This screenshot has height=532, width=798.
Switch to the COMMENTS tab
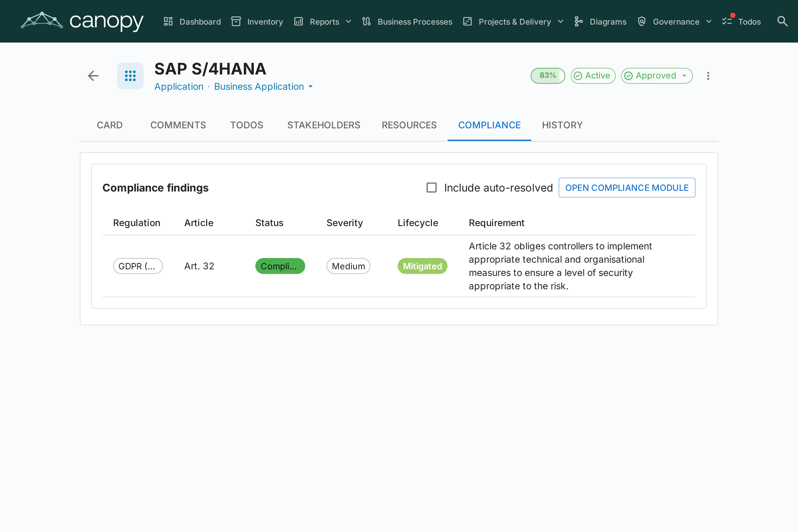pyautogui.click(x=178, y=125)
